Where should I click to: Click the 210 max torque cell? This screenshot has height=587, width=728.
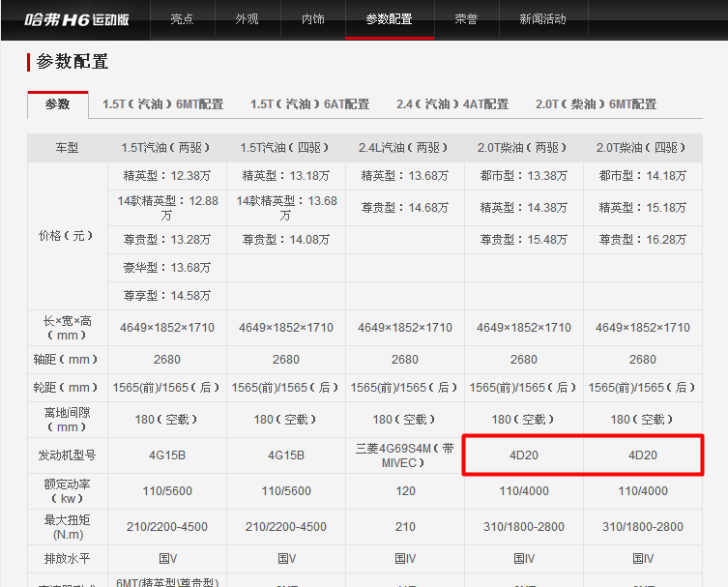[405, 527]
